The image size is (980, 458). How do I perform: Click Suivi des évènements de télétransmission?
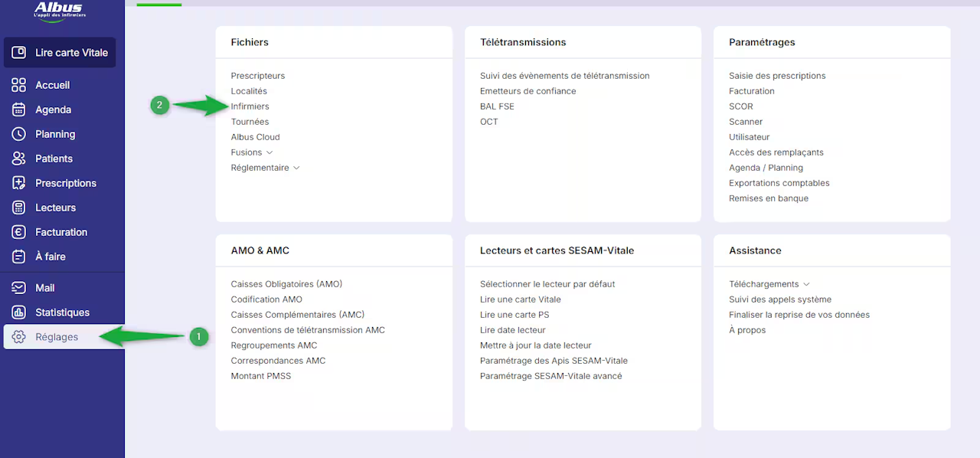point(564,76)
